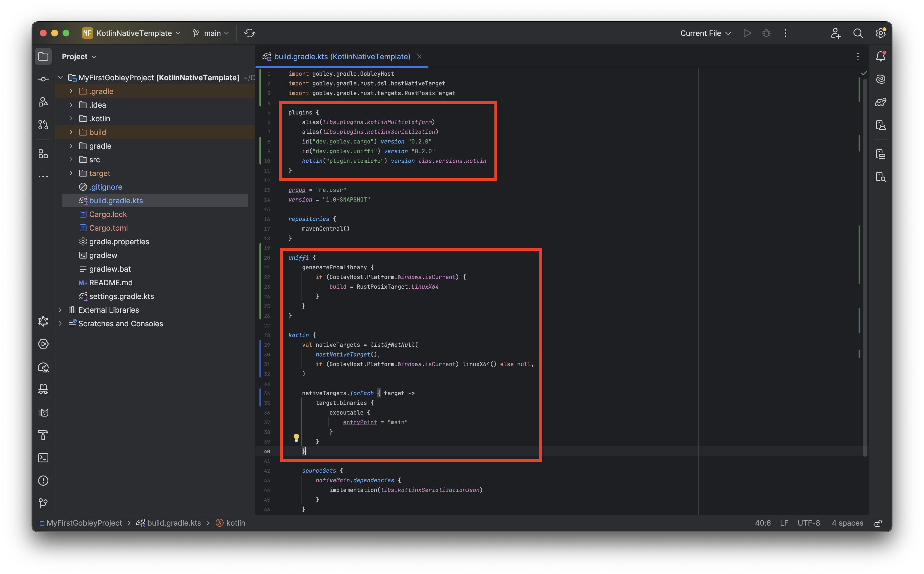Click the 4 spaces indent setting
This screenshot has height=574, width=924.
point(847,523)
